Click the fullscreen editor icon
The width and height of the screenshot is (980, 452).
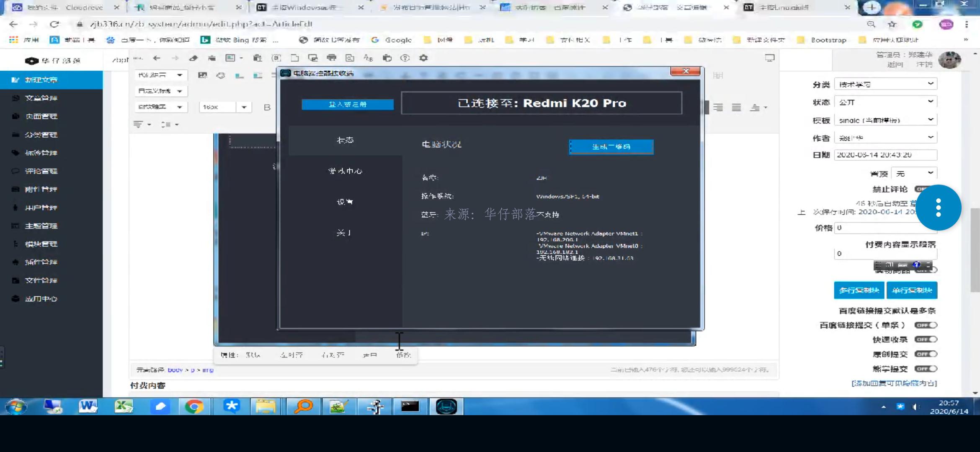tap(770, 58)
